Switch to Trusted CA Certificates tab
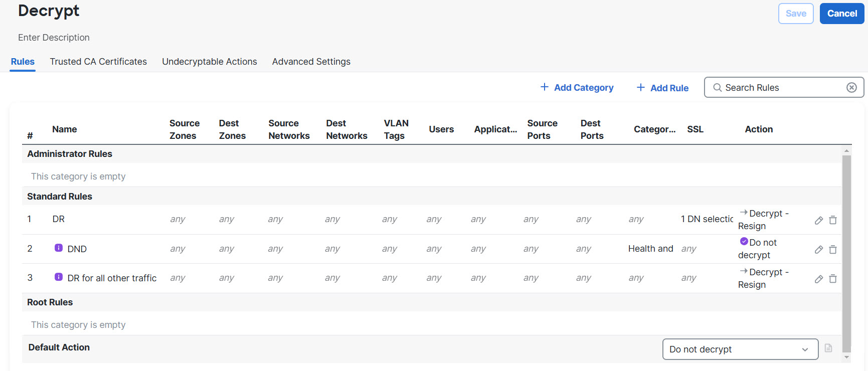 point(98,62)
